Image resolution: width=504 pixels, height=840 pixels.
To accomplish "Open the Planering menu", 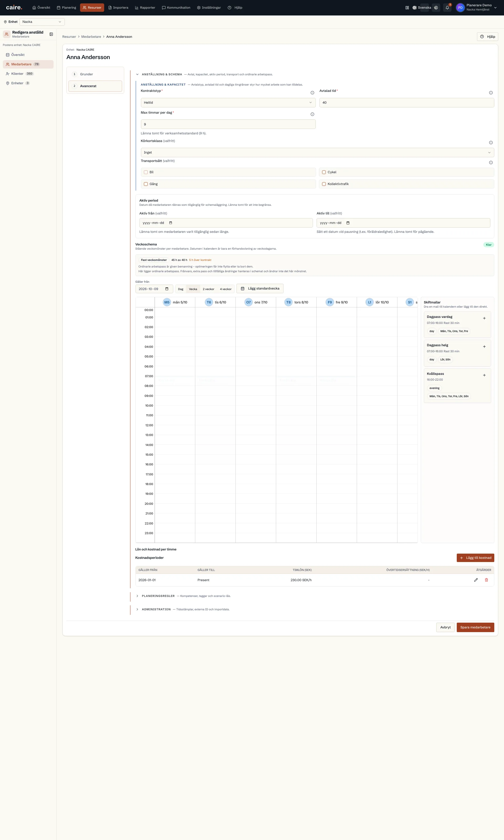I will click(67, 7).
